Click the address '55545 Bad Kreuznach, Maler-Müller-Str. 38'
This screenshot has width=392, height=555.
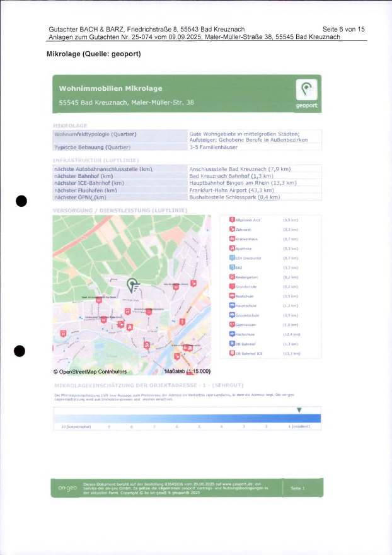pyautogui.click(x=126, y=103)
